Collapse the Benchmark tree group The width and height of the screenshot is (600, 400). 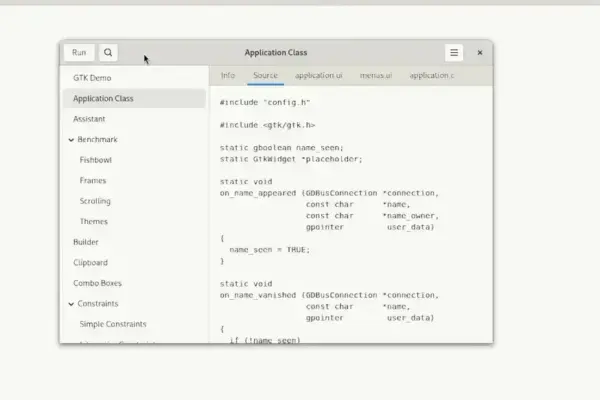(x=71, y=140)
